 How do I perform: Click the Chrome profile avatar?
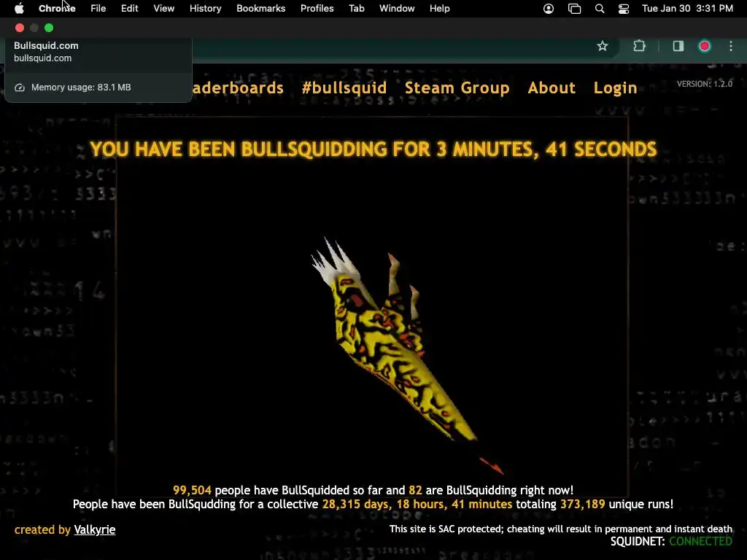pyautogui.click(x=705, y=46)
